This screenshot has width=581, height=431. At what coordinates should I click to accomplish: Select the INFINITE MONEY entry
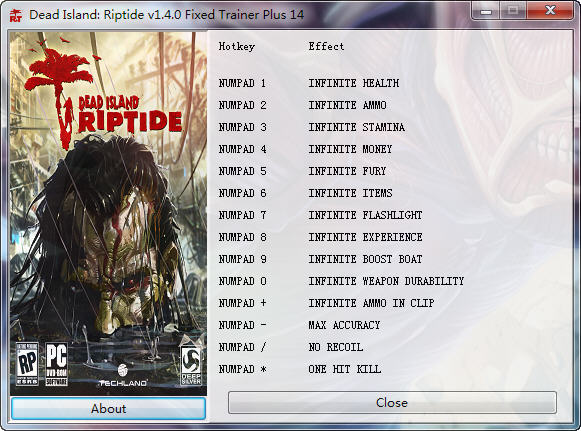click(x=351, y=149)
